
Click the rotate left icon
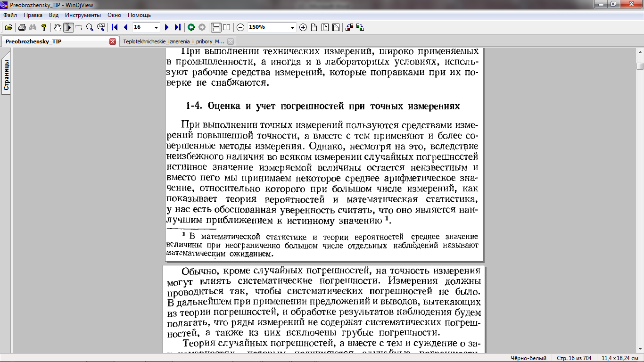349,27
